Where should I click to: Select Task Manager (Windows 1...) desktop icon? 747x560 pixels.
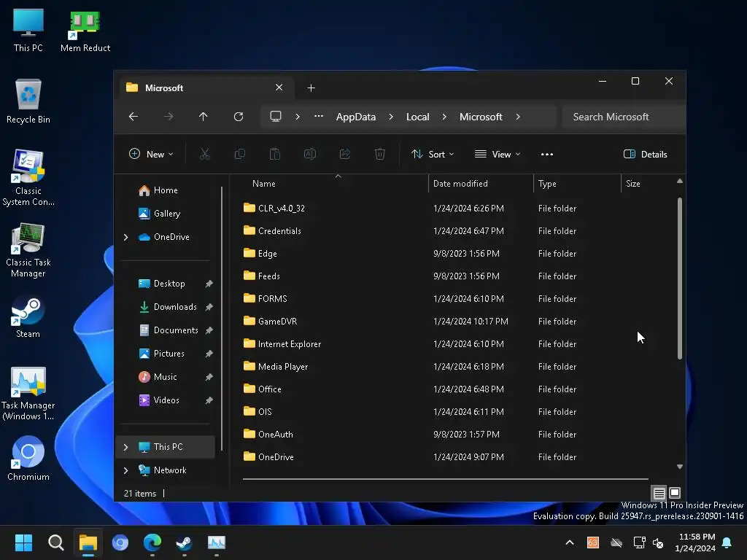[28, 393]
